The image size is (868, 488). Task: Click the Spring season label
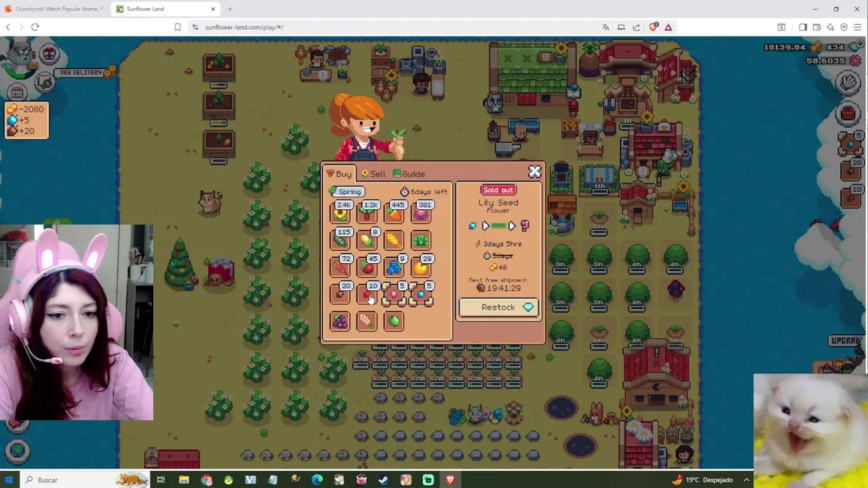tap(347, 192)
